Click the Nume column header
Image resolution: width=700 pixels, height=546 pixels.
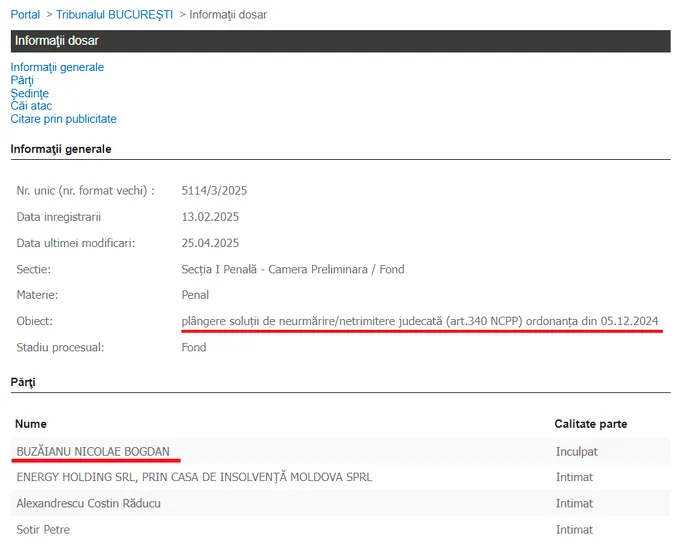[31, 424]
